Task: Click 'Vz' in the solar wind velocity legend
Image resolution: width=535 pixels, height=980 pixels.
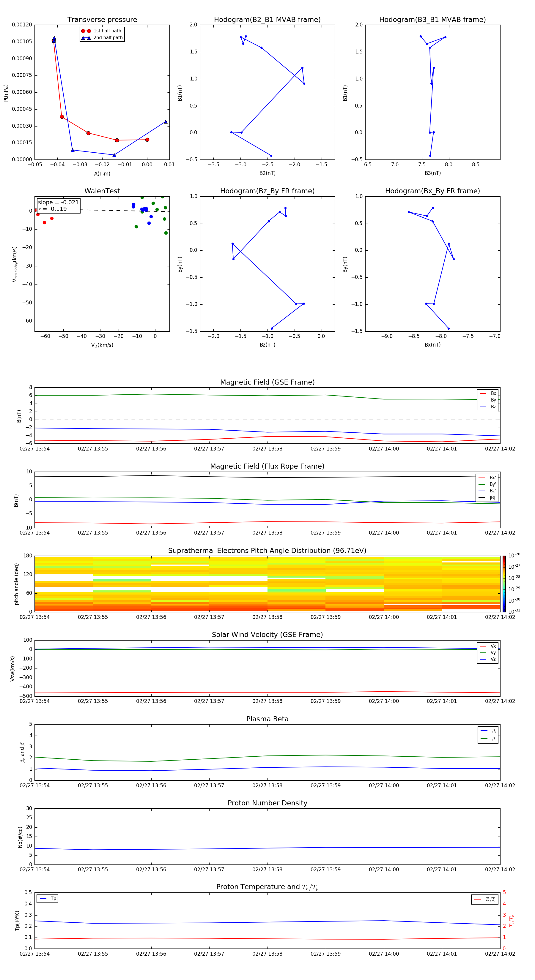Action: tap(488, 659)
